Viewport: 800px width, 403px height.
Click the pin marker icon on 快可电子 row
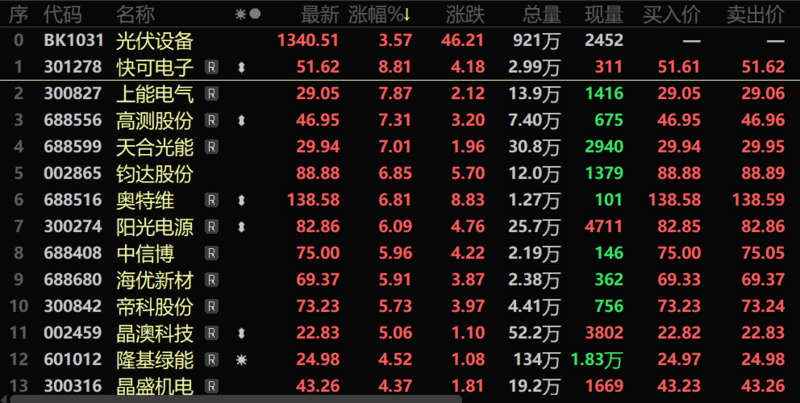click(241, 67)
